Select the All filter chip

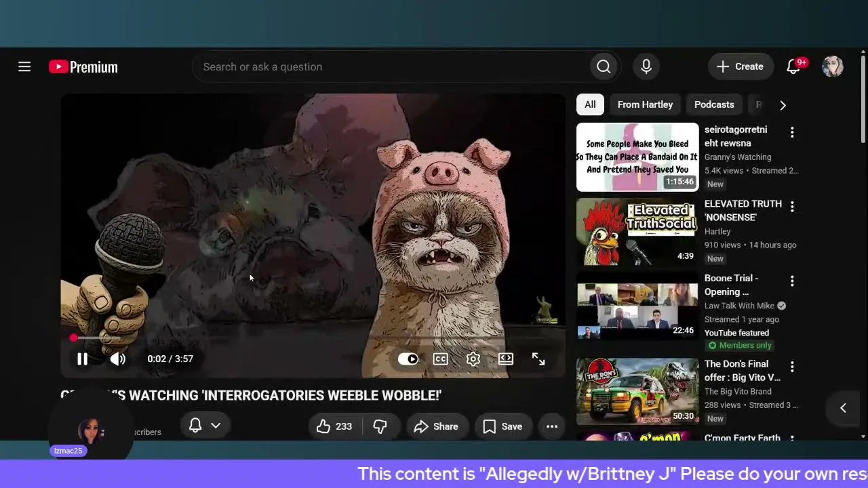[590, 104]
